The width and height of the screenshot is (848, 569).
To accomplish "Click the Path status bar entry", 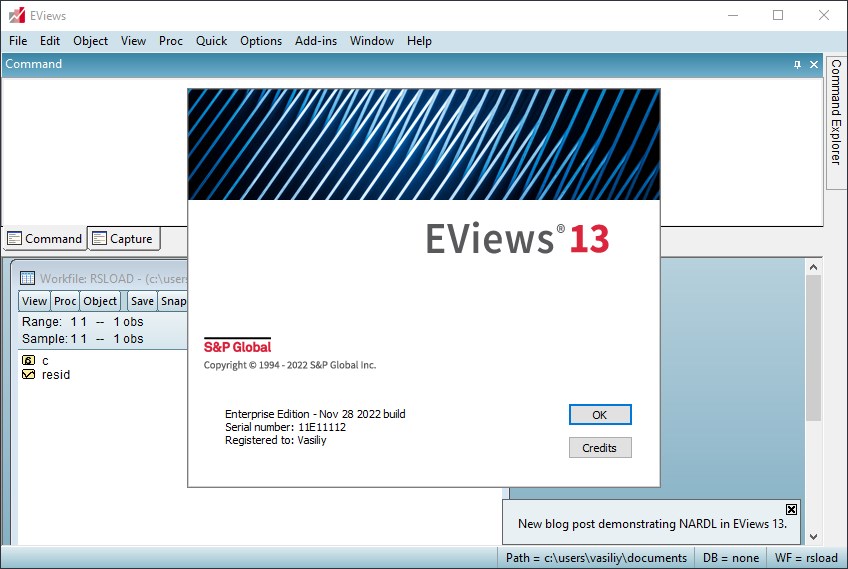I will [596, 558].
